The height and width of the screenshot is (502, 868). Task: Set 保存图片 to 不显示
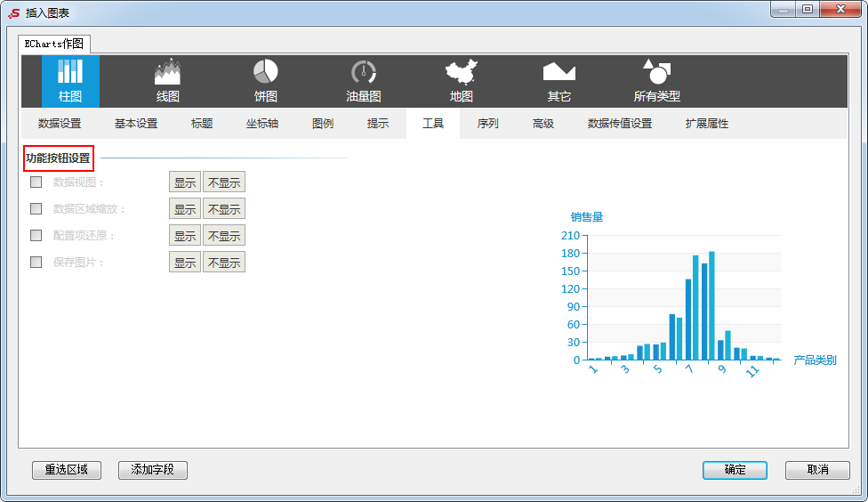coord(224,262)
